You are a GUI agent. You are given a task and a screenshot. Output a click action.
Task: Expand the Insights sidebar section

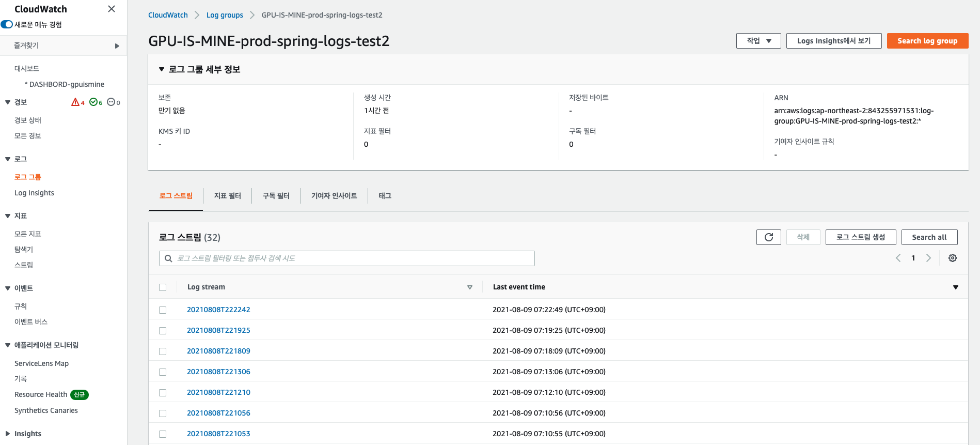[x=8, y=434]
